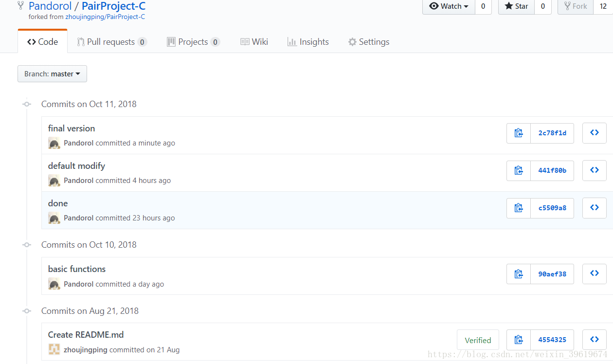
Task: Browse repository at final version commit
Action: (595, 133)
